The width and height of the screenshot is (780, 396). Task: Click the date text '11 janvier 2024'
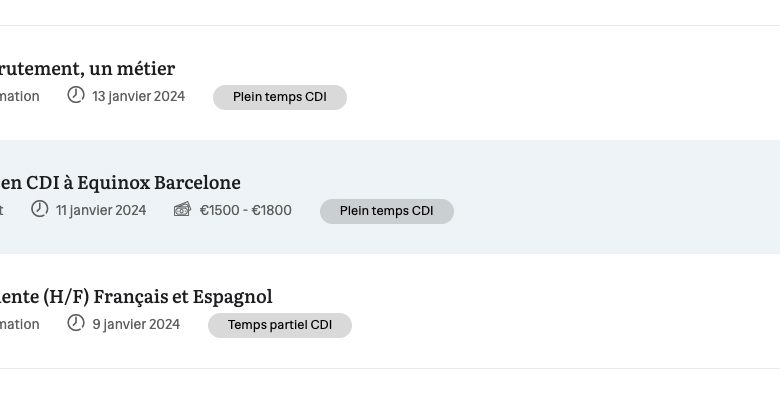tap(101, 210)
